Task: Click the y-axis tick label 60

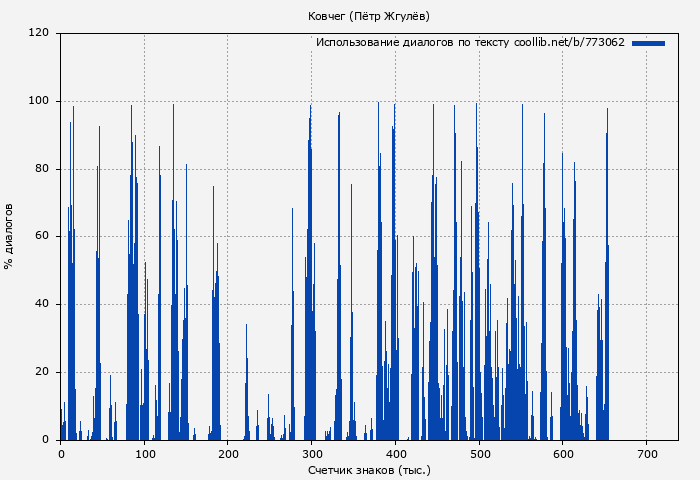Action: 42,237
